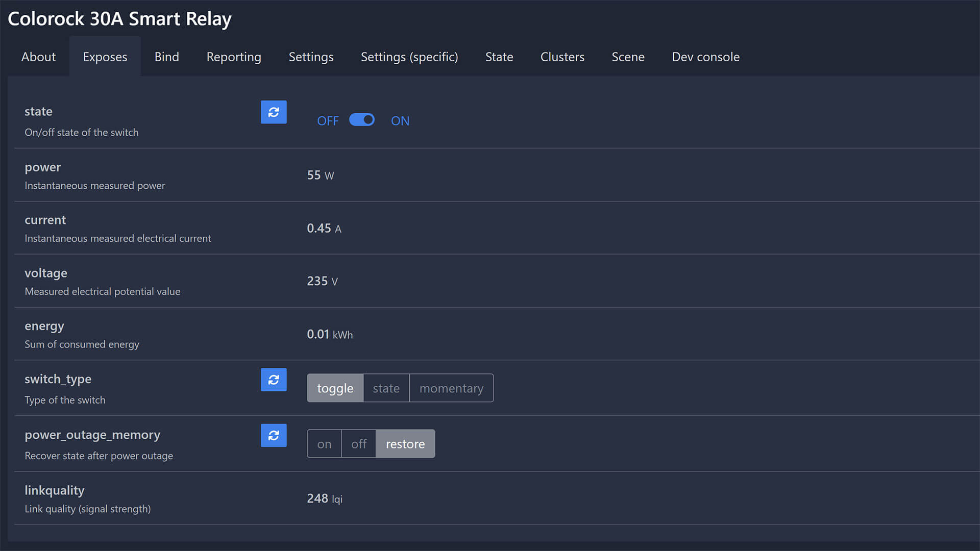
Task: Click the power_outage_memory label
Action: pos(92,435)
